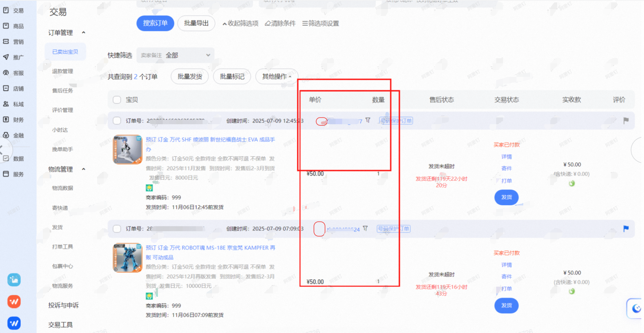
Task: Click the yellow badge icon under the KAMPFER item
Action: (x=149, y=296)
